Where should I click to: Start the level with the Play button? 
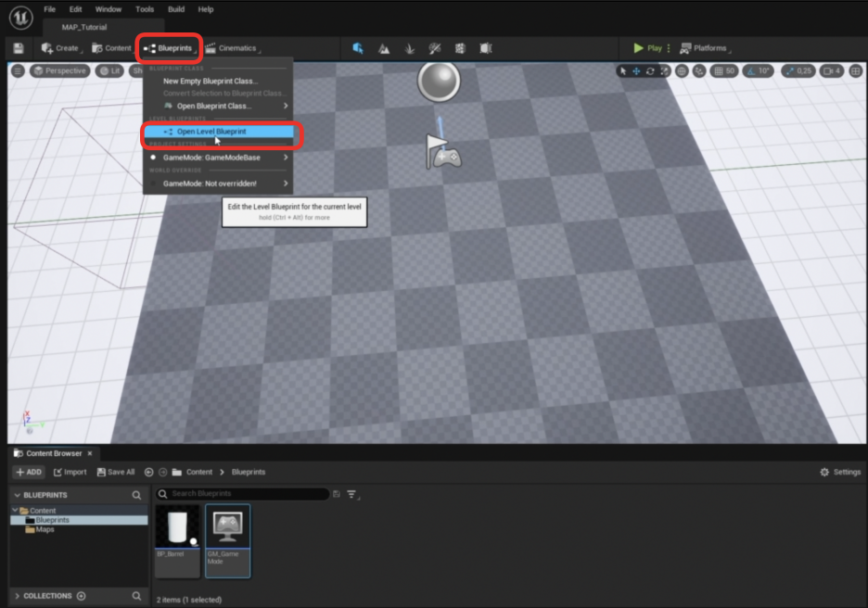click(647, 48)
